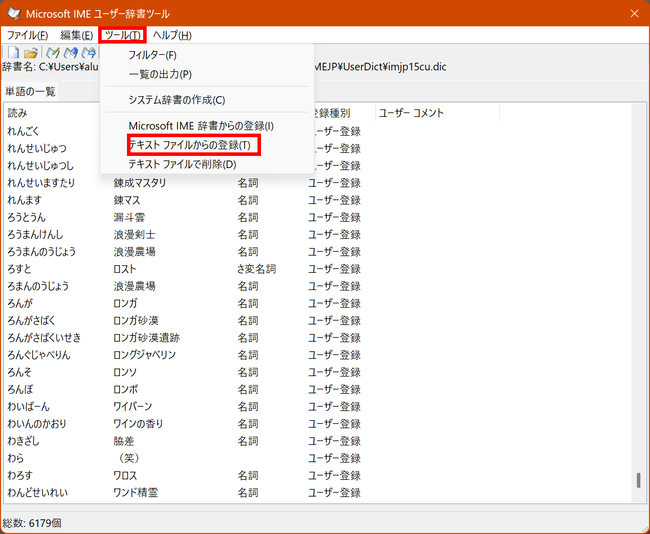This screenshot has width=650, height=534.
Task: Click the register word pencil icon
Action: point(53,53)
